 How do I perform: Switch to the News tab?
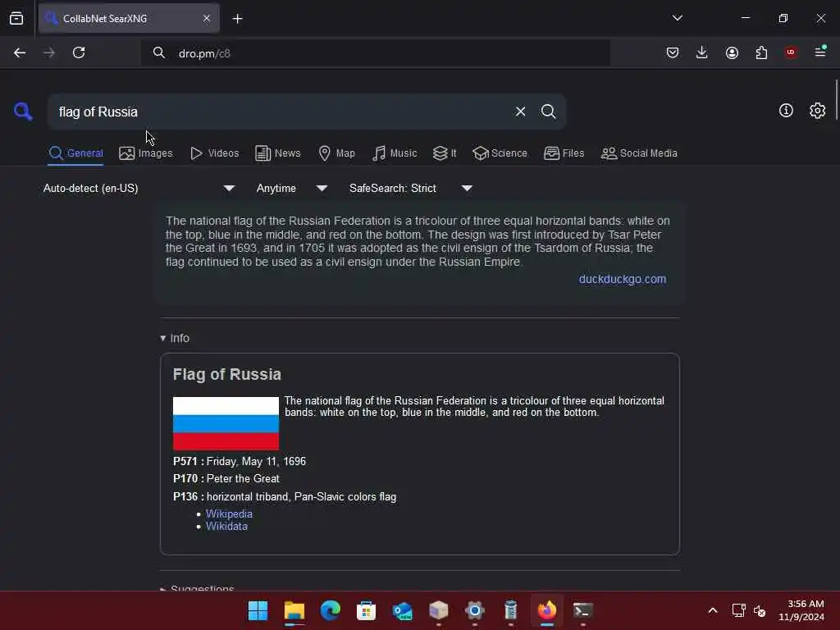click(277, 153)
